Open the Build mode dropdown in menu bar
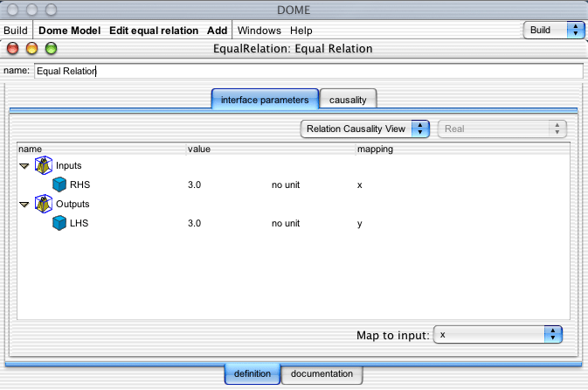This screenshot has width=588, height=390. (554, 30)
